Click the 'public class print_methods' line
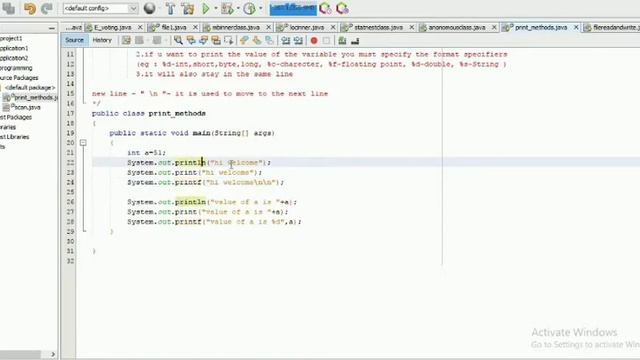Viewport: 640px width, 360px height. [149, 113]
